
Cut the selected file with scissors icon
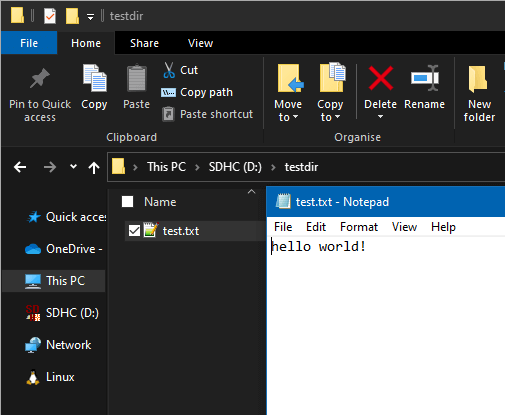click(x=169, y=70)
